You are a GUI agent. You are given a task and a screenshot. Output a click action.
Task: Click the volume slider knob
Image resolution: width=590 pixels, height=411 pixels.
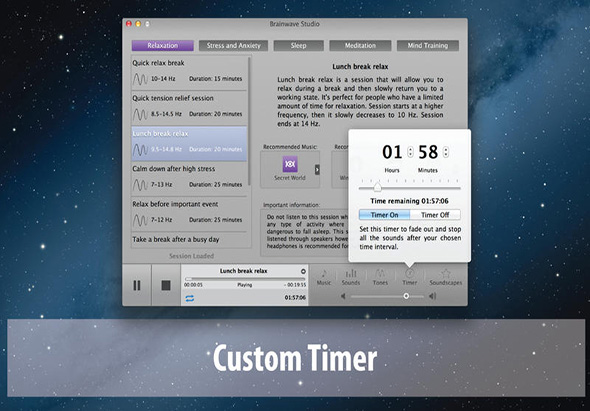click(x=406, y=296)
